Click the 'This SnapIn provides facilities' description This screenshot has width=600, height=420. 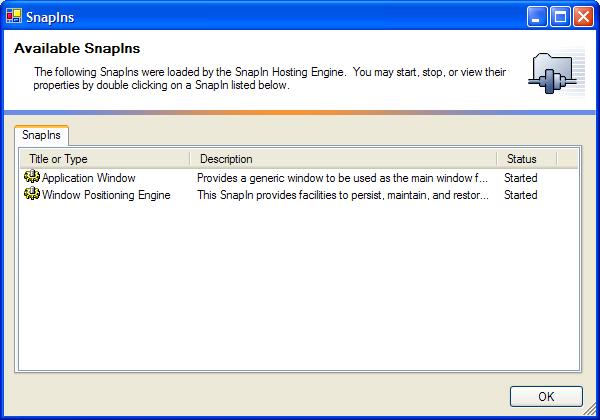pyautogui.click(x=343, y=195)
